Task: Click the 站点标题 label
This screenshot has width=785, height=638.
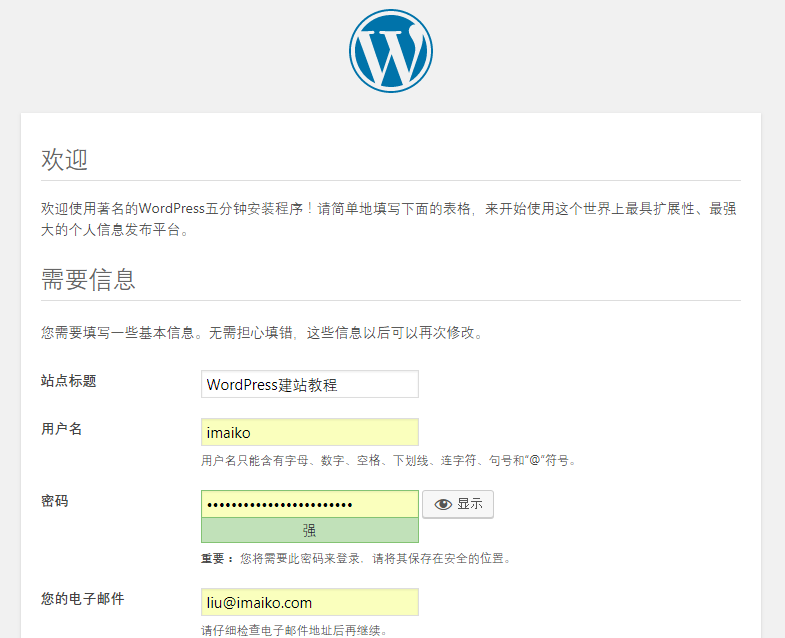Action: (x=69, y=381)
